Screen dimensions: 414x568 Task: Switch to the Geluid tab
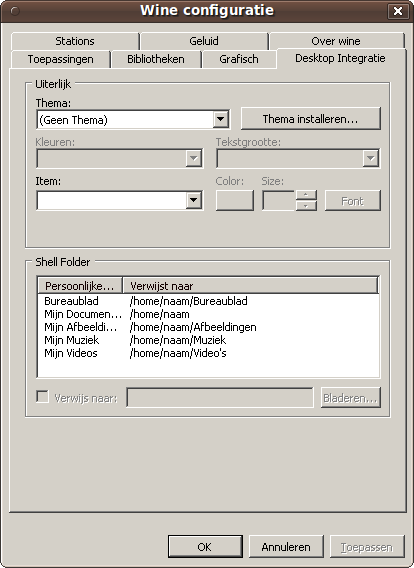pyautogui.click(x=204, y=41)
